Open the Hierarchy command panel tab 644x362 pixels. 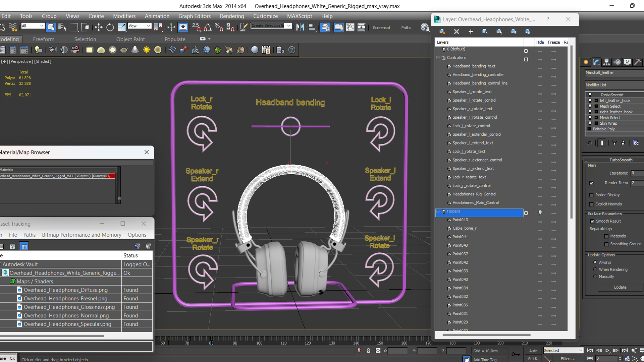[x=606, y=62]
